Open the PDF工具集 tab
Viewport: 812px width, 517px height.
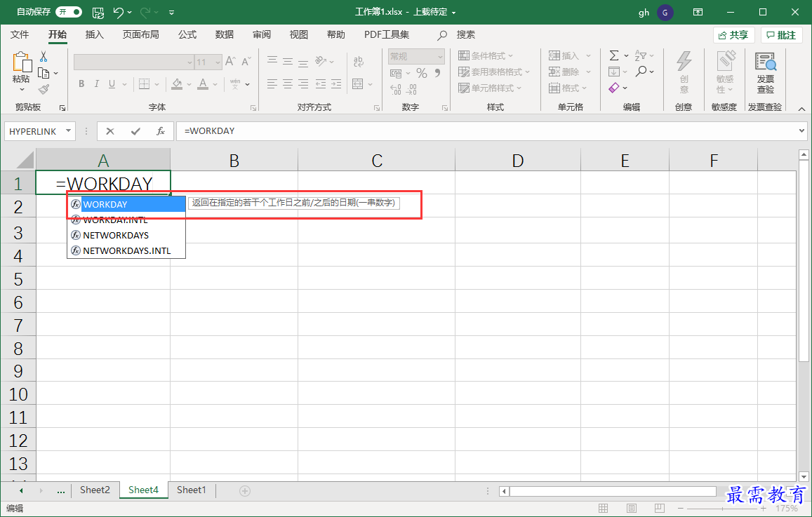pyautogui.click(x=387, y=34)
